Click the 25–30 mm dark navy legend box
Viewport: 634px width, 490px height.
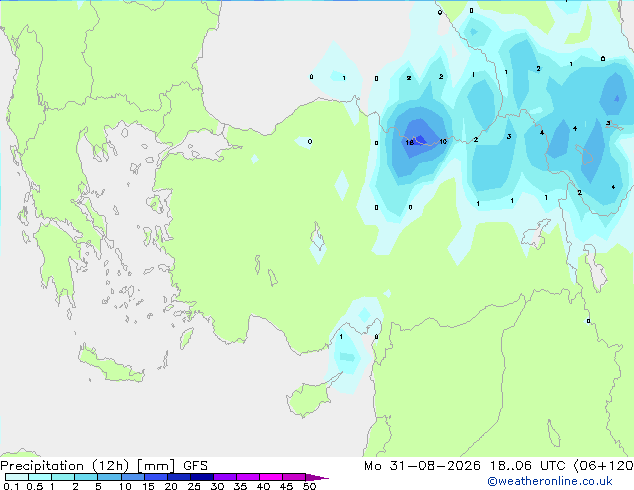[201, 477]
